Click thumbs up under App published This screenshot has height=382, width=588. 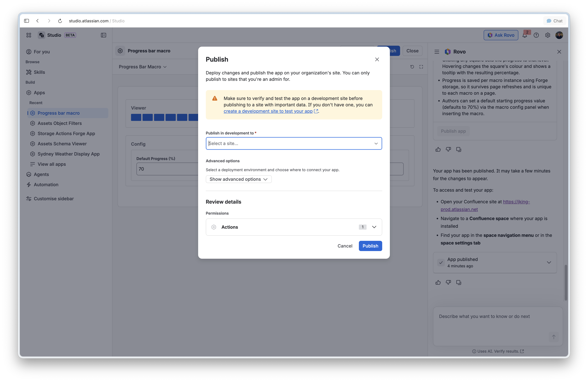[x=438, y=282]
